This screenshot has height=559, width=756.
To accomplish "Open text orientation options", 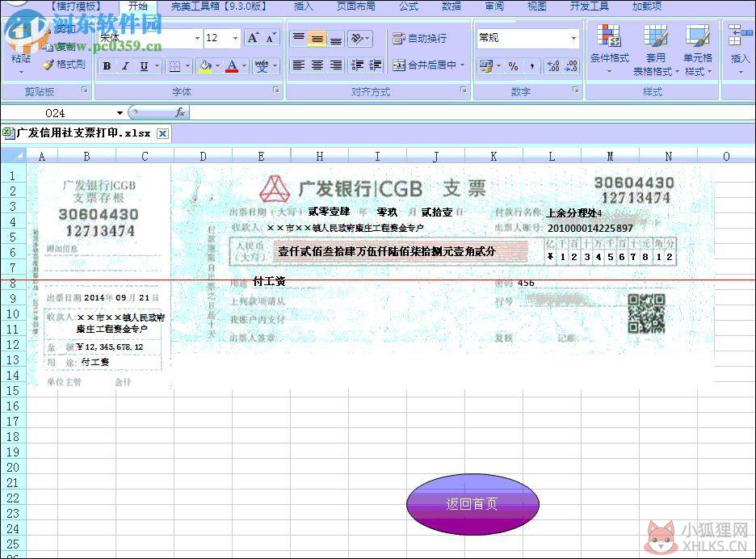I will tap(360, 38).
